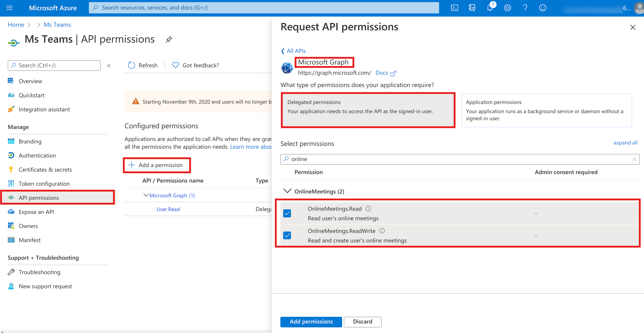Viewport: 644px width, 333px height.
Task: Open Token configuration
Action: (x=44, y=184)
